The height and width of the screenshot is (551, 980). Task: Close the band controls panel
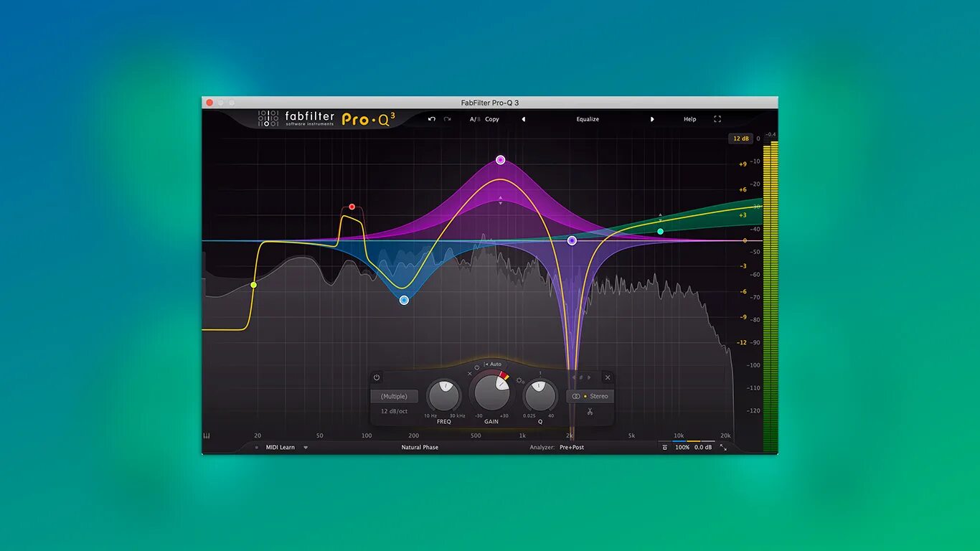(608, 377)
